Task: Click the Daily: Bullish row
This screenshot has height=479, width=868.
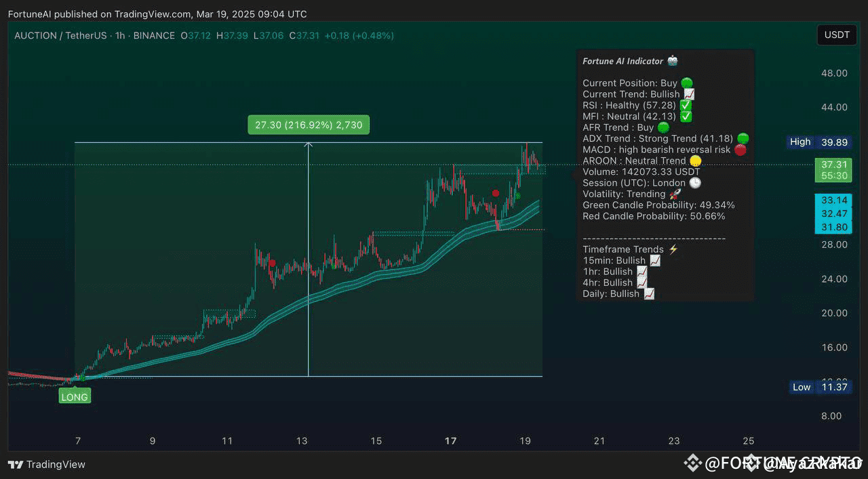Action: click(x=618, y=293)
